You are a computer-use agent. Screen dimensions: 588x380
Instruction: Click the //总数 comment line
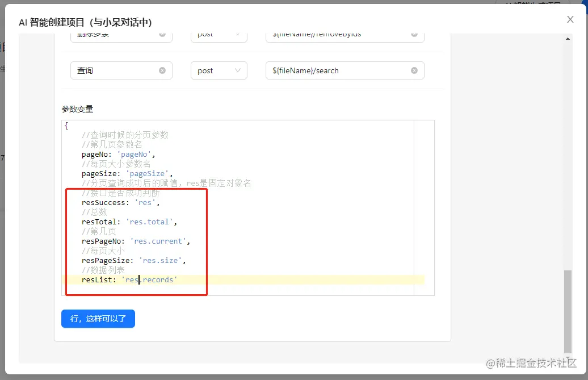(94, 212)
